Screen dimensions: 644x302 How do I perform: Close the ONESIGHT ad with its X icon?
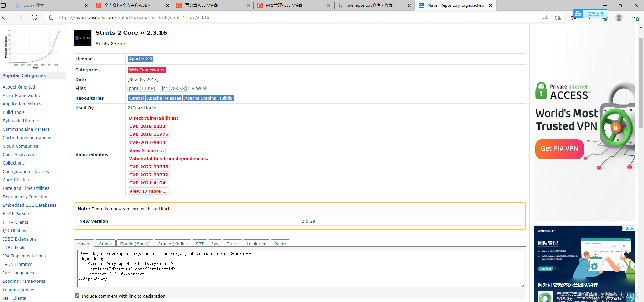632,228
